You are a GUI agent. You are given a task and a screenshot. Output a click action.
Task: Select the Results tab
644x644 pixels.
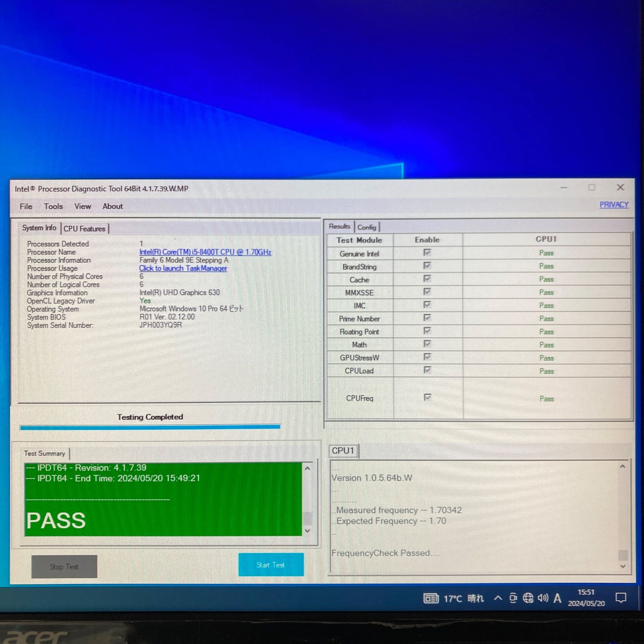point(340,227)
